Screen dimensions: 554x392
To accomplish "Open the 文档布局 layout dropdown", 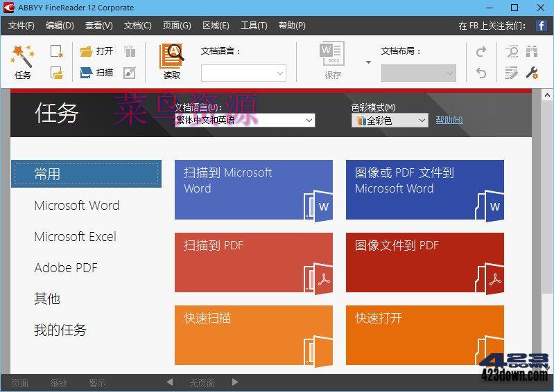I will coord(418,73).
